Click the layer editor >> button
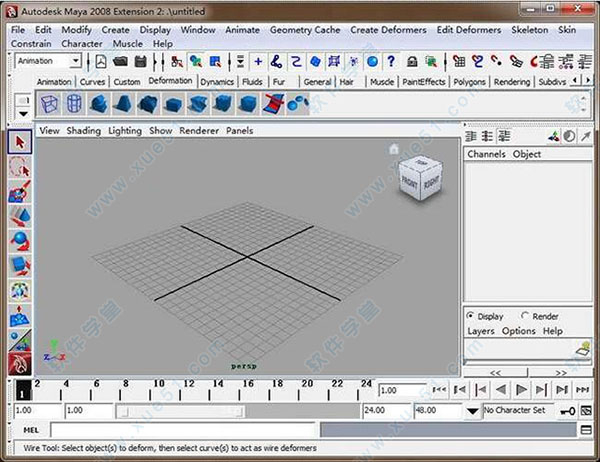Image resolution: width=600 pixels, height=462 pixels. 561,372
